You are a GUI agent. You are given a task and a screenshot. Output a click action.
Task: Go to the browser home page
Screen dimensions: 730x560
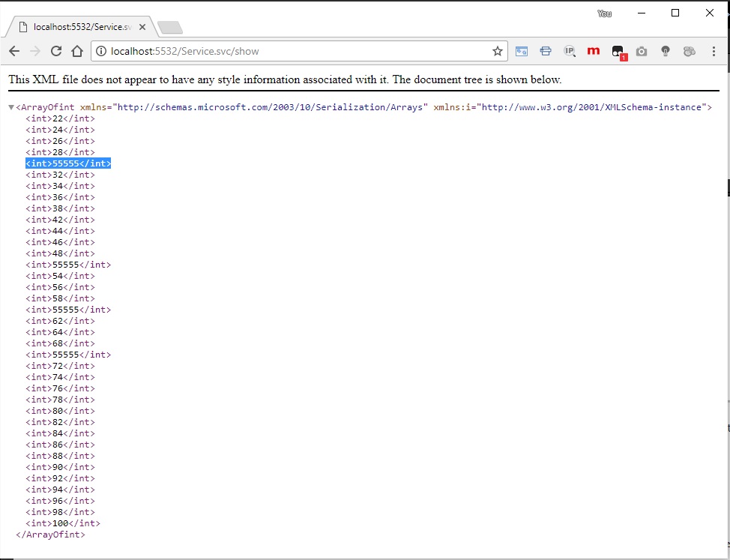(x=76, y=52)
